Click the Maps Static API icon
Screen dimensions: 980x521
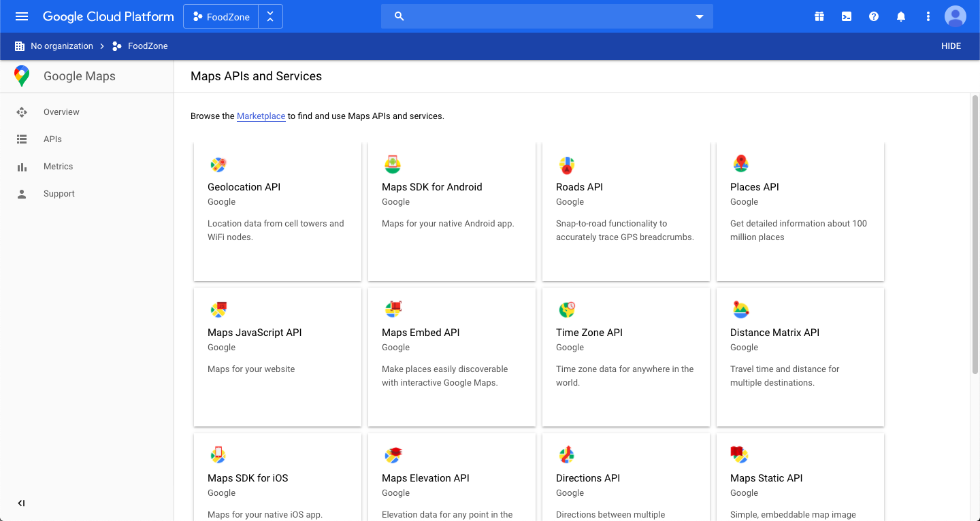click(740, 455)
